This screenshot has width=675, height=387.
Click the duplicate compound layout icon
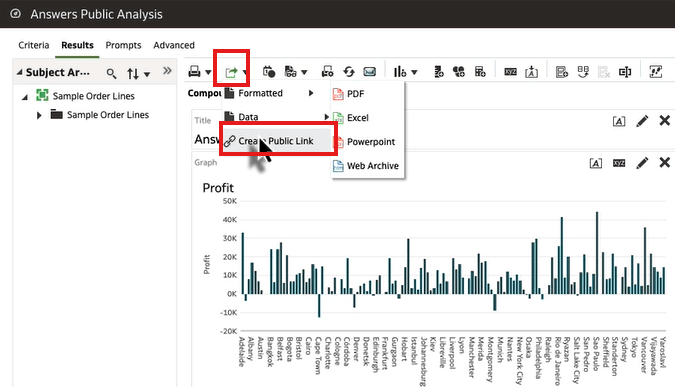coord(583,72)
